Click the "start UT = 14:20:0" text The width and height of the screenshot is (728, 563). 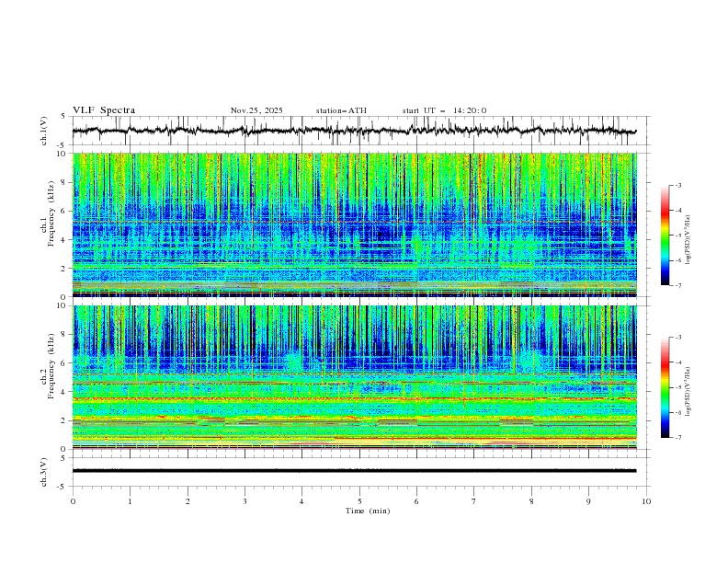[444, 110]
